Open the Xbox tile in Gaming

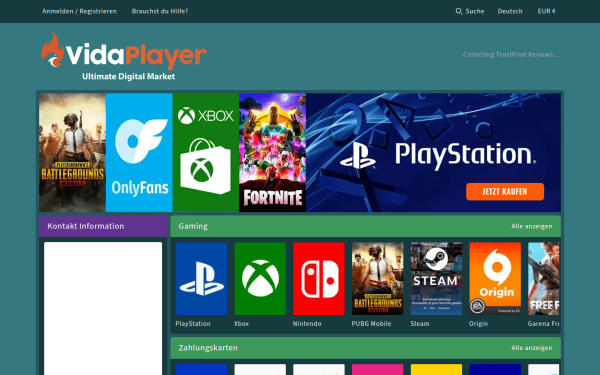pos(260,279)
